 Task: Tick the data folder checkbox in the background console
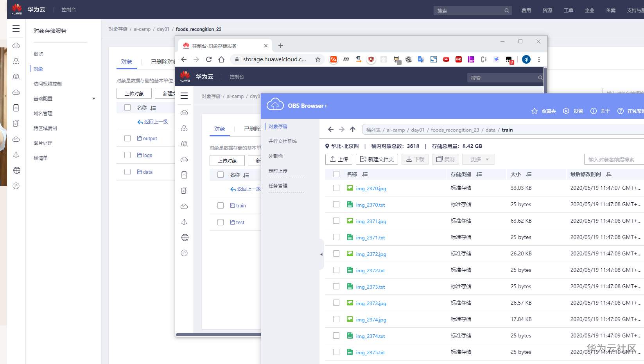click(x=127, y=172)
